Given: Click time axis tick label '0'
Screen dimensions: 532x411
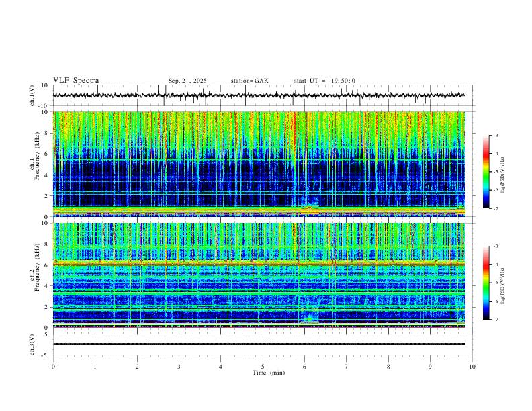Looking at the screenshot, I should pos(53,367).
